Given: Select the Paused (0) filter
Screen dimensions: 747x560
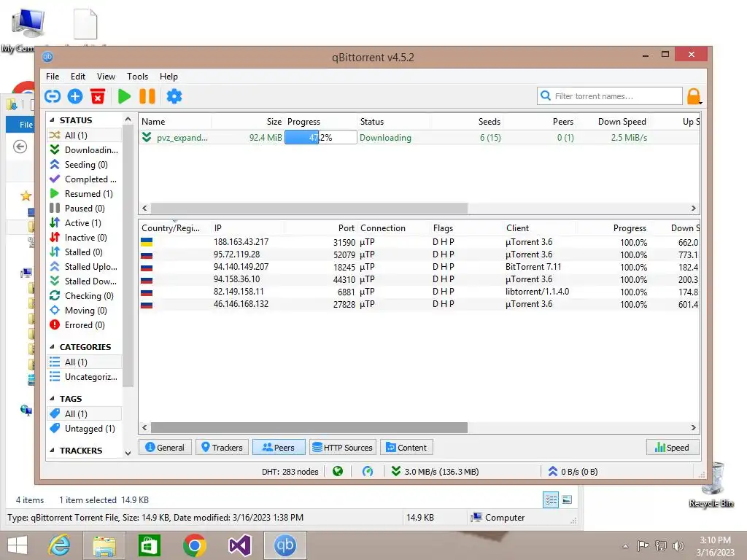Looking at the screenshot, I should pyautogui.click(x=84, y=209).
